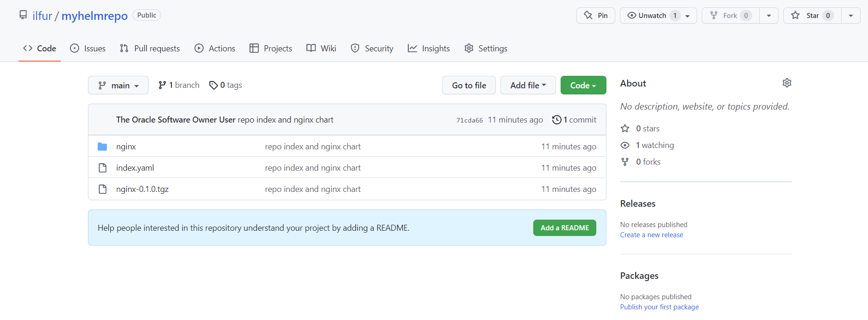
Task: Open the Projects tab
Action: (271, 48)
